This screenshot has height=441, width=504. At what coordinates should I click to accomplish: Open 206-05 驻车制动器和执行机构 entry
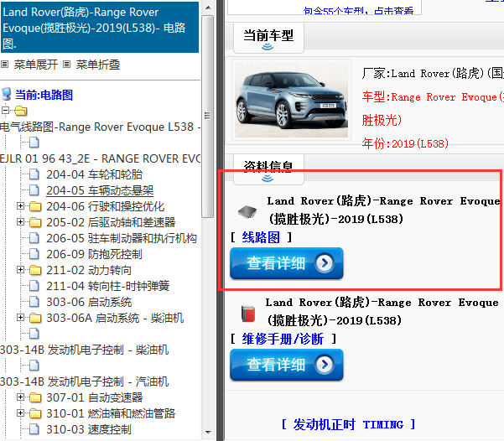tap(122, 238)
